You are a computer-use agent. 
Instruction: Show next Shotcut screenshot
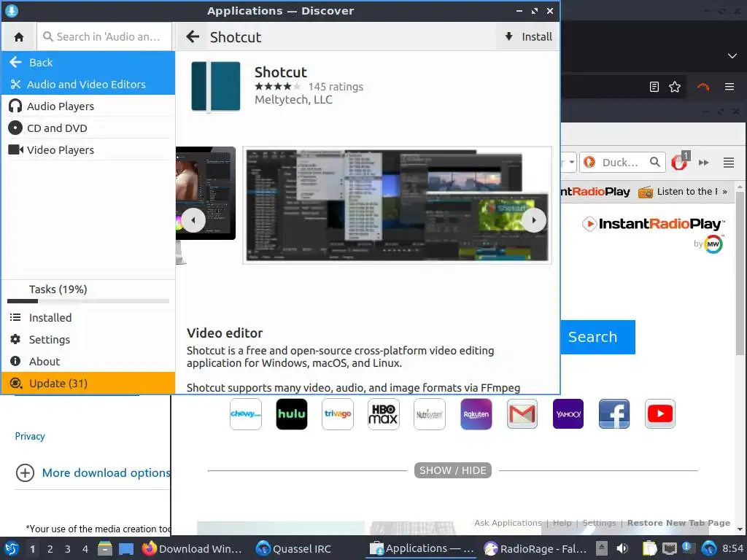pyautogui.click(x=533, y=220)
